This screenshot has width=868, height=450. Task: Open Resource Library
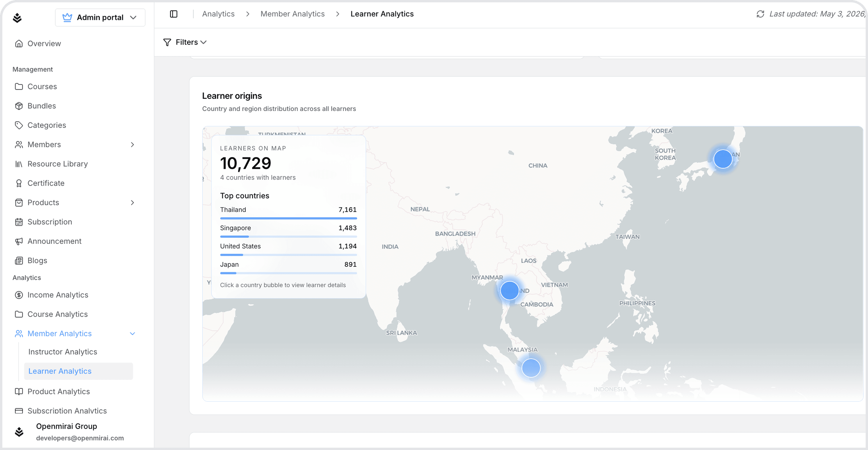pos(58,164)
